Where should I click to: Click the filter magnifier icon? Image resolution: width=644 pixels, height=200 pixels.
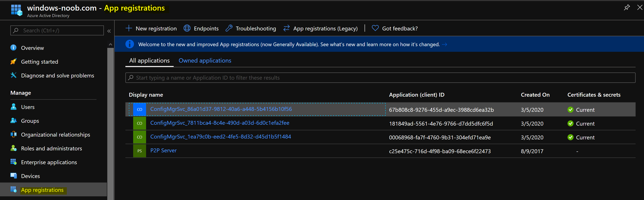[131, 78]
